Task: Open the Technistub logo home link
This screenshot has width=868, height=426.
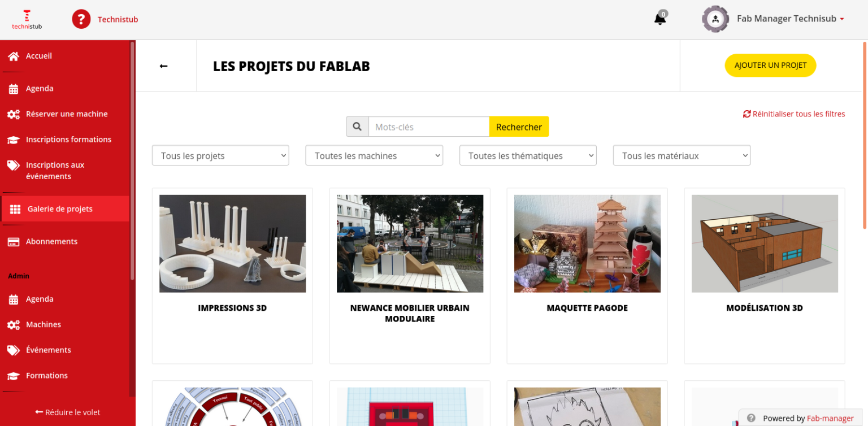Action: (x=27, y=19)
